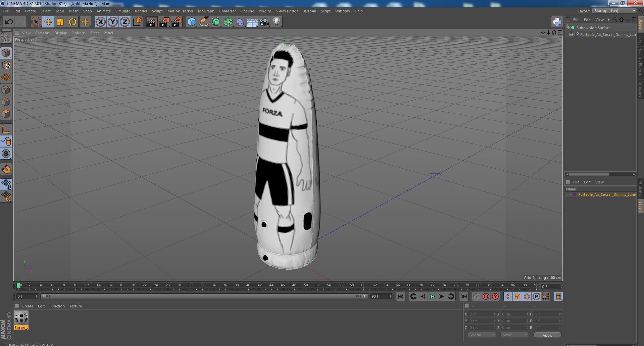Image resolution: width=644 pixels, height=346 pixels.
Task: Toggle viewport maximize icon
Action: coord(559,33)
